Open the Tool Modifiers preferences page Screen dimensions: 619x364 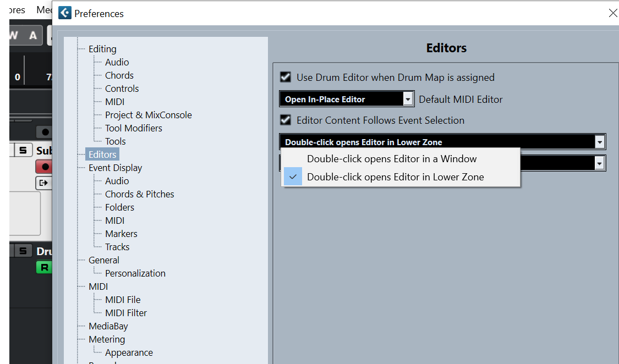tap(134, 128)
